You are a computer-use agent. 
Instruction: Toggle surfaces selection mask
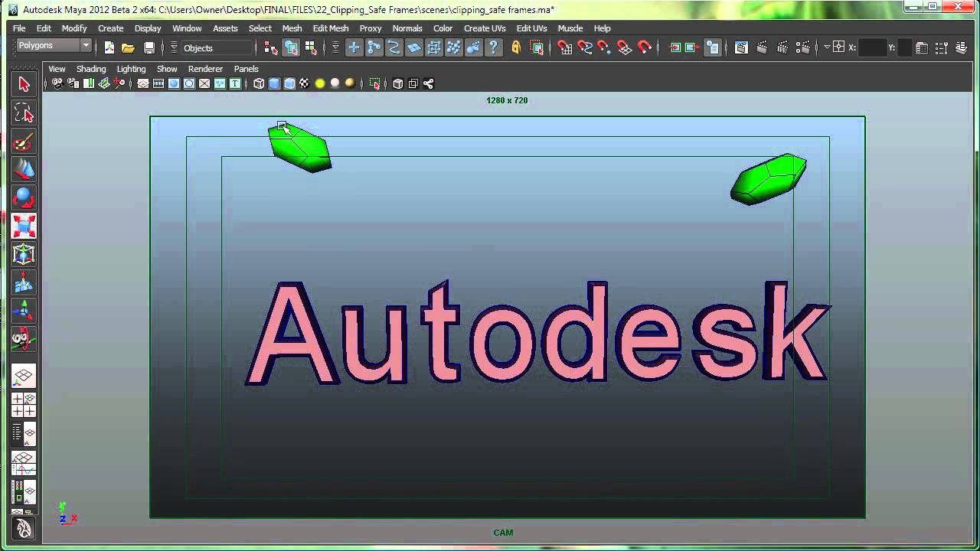click(413, 47)
